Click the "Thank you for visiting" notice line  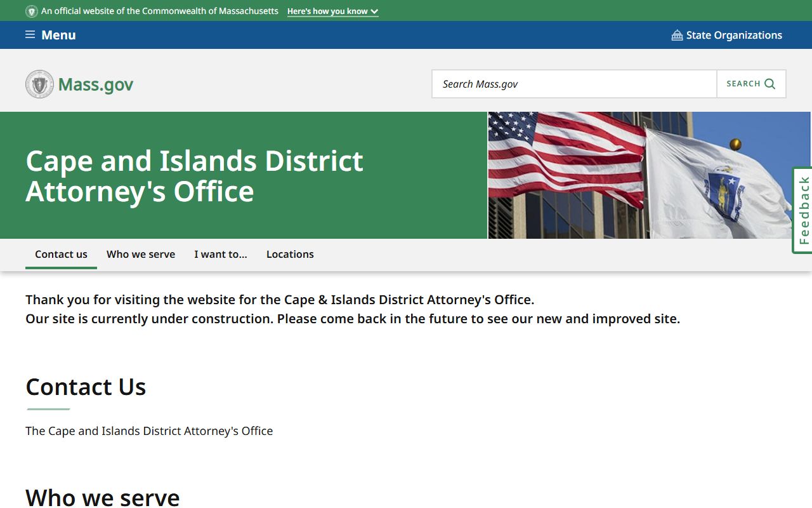(280, 299)
